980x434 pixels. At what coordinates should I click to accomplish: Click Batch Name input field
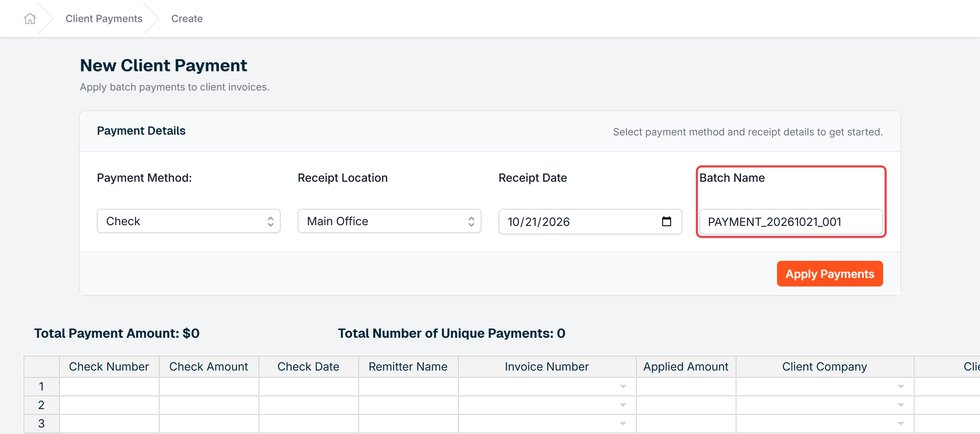pyautogui.click(x=791, y=222)
